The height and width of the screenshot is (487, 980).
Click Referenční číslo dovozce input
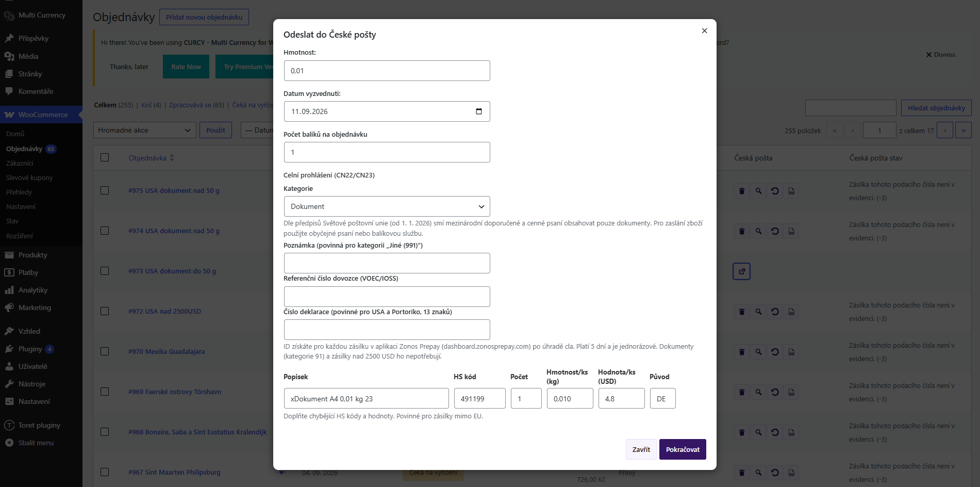(x=387, y=297)
